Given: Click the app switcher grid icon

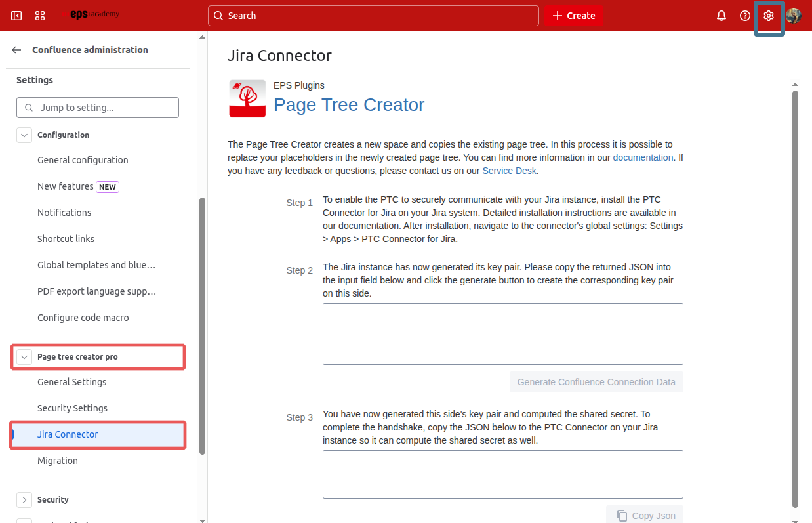Looking at the screenshot, I should (x=40, y=16).
